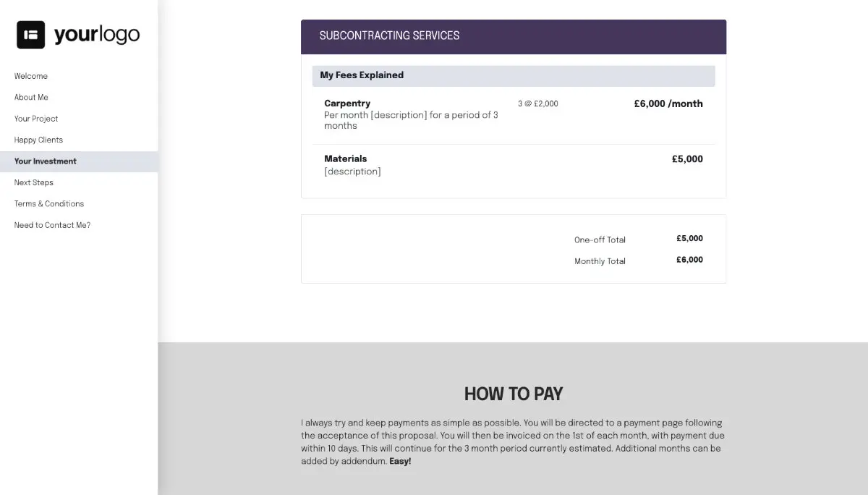Click the Subcontracting Services header banner
The image size is (868, 495).
pos(513,36)
